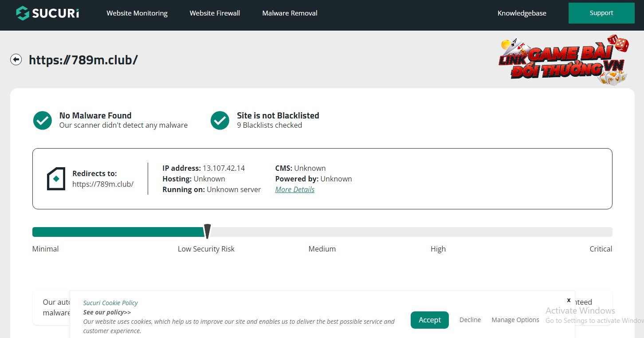Click the CMS: Unknown text
Viewport: 644px width, 338px height.
(x=301, y=168)
